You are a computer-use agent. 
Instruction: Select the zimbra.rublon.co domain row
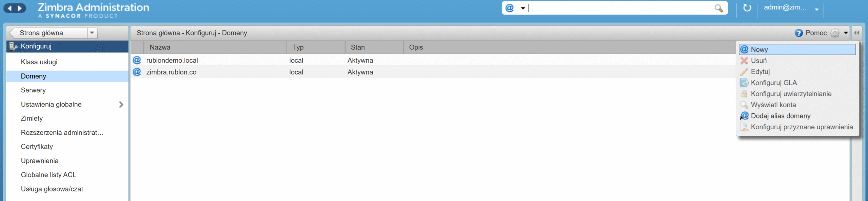(171, 72)
